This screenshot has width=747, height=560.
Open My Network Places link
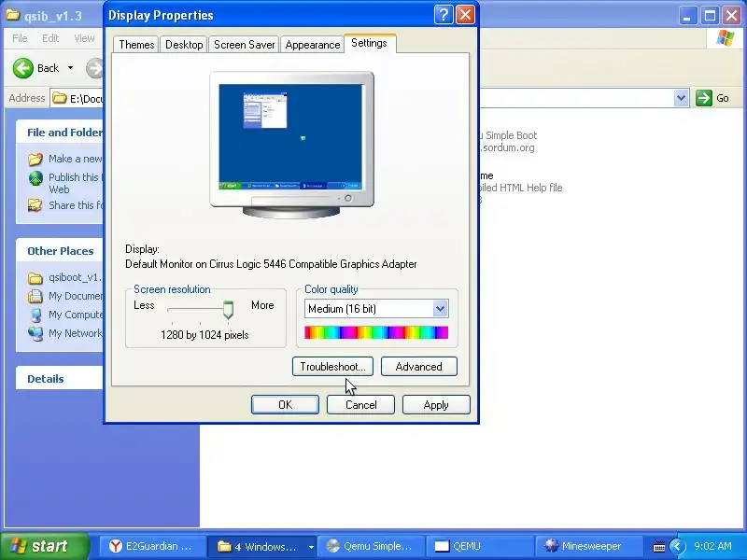[x=76, y=333]
